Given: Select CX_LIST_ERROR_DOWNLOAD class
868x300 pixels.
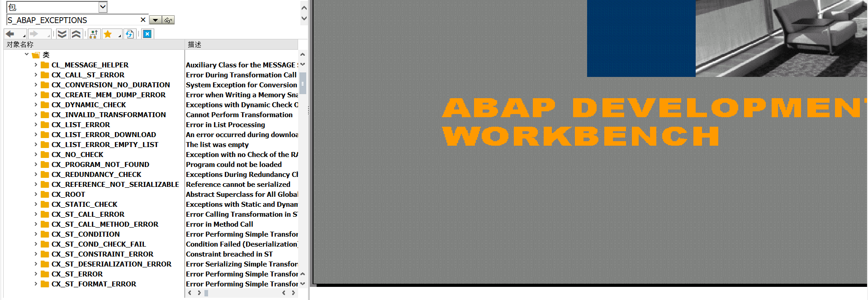Looking at the screenshot, I should (104, 134).
